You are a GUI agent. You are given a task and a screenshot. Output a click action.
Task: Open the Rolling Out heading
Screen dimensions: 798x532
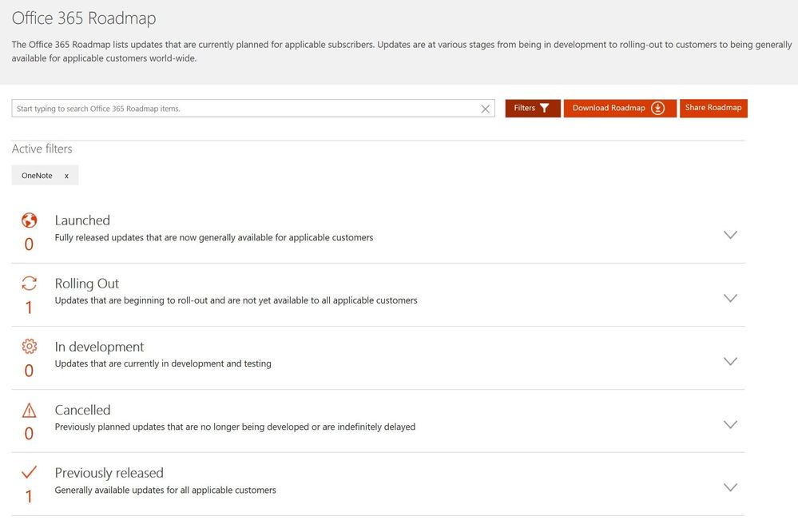pos(87,284)
